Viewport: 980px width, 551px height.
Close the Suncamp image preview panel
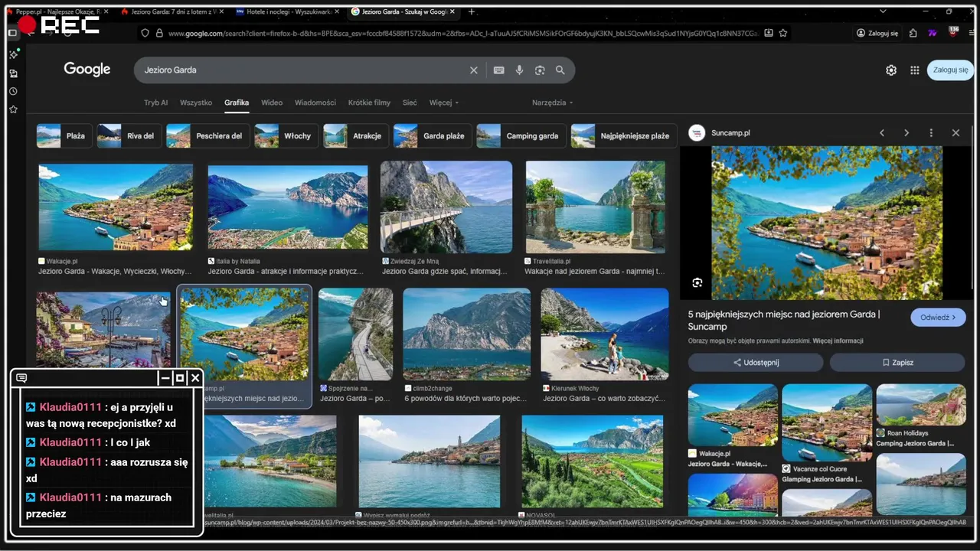click(955, 132)
